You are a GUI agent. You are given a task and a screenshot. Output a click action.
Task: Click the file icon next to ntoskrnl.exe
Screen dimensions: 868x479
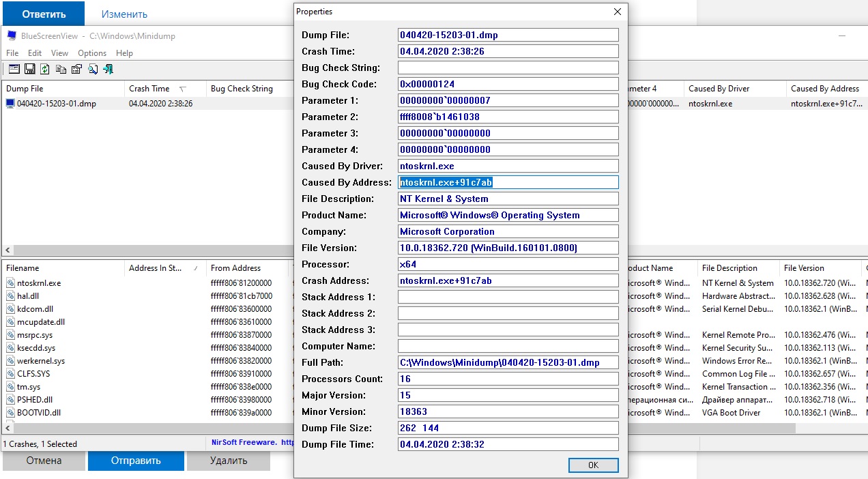tap(10, 283)
